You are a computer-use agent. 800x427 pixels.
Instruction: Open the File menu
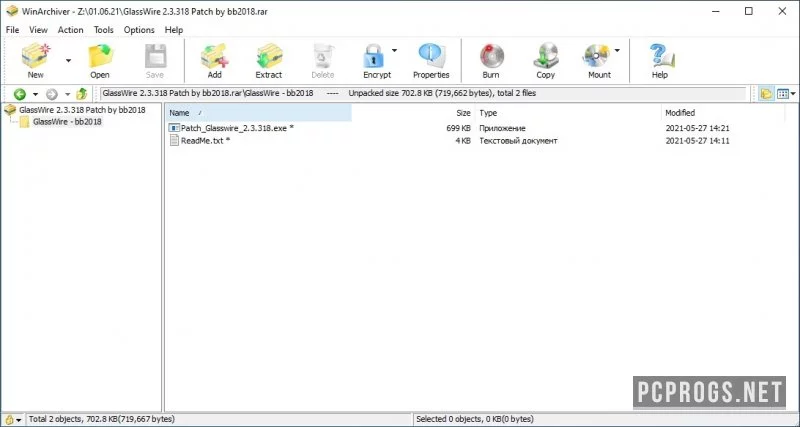[12, 30]
